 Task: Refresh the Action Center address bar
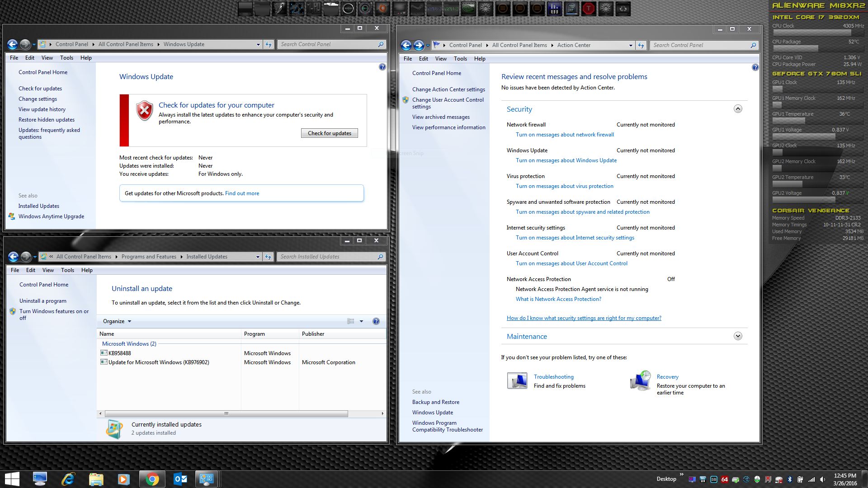pyautogui.click(x=641, y=45)
